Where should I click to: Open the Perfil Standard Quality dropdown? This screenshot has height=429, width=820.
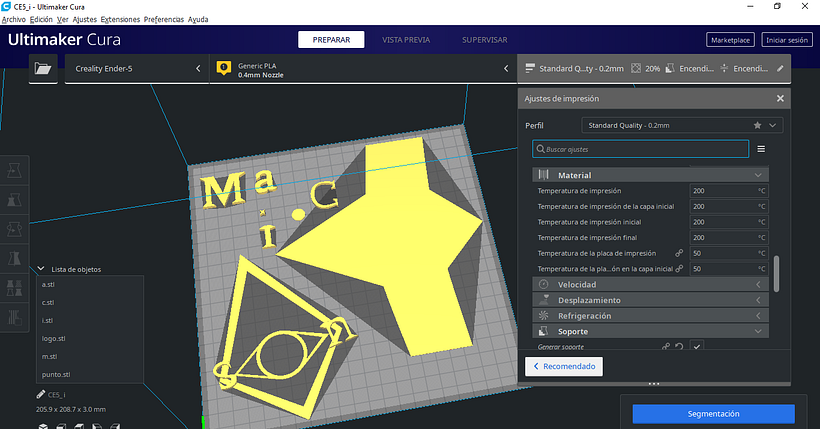(x=682, y=126)
